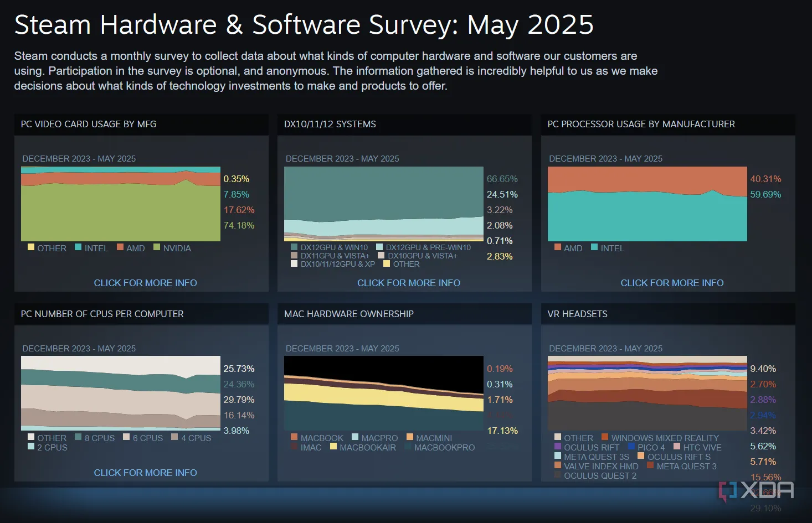812x523 pixels.
Task: Click the 8 CPUS legend swatch
Action: [79, 437]
